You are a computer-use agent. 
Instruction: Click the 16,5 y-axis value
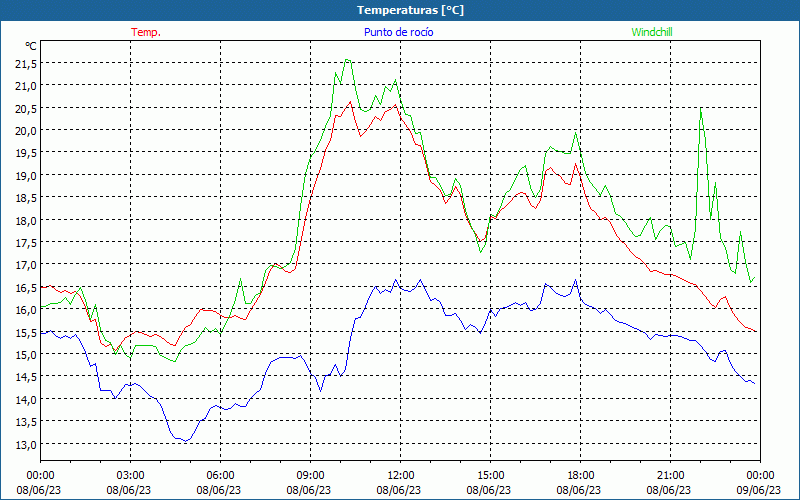[27, 287]
